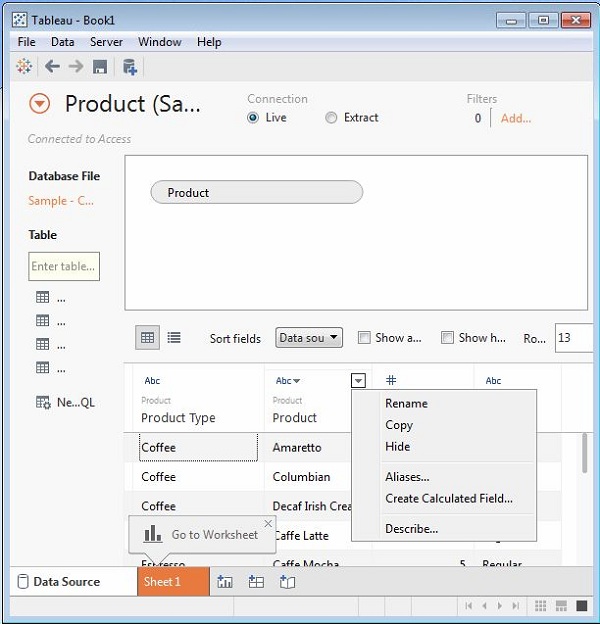Screen dimensions: 600x624
Task: Click the Go to Worksheet button
Action: pos(201,534)
